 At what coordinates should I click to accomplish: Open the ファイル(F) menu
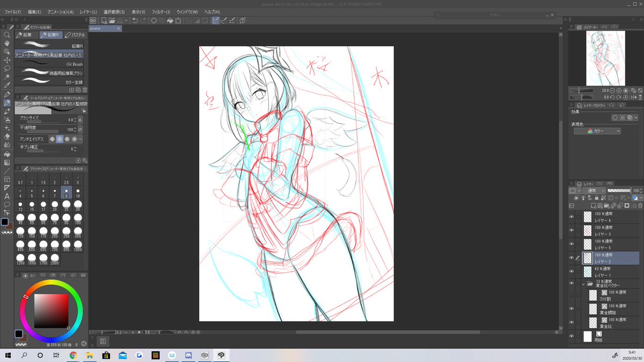click(13, 12)
